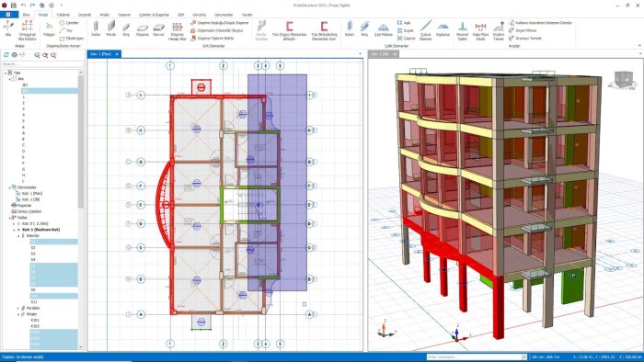The image size is (644, 362).
Task: Select the steel Kiriş tool
Action: (x=364, y=28)
